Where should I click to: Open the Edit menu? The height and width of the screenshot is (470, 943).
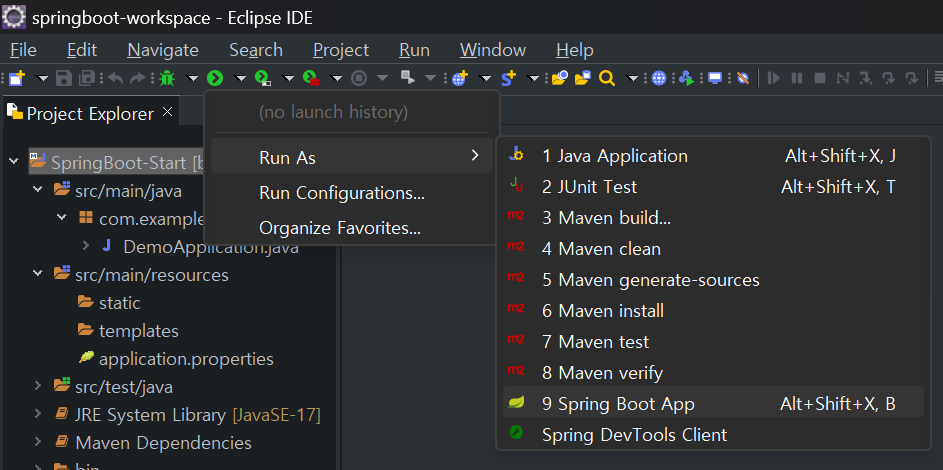click(82, 50)
